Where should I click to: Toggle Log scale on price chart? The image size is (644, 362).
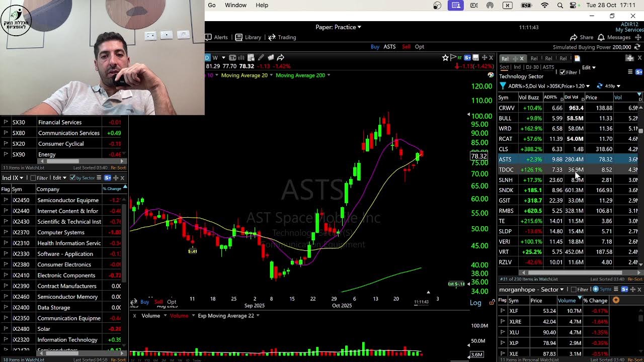click(x=475, y=303)
